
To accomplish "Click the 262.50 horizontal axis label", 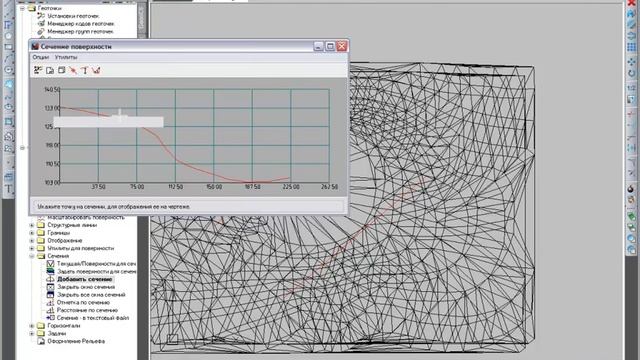I will click(329, 187).
